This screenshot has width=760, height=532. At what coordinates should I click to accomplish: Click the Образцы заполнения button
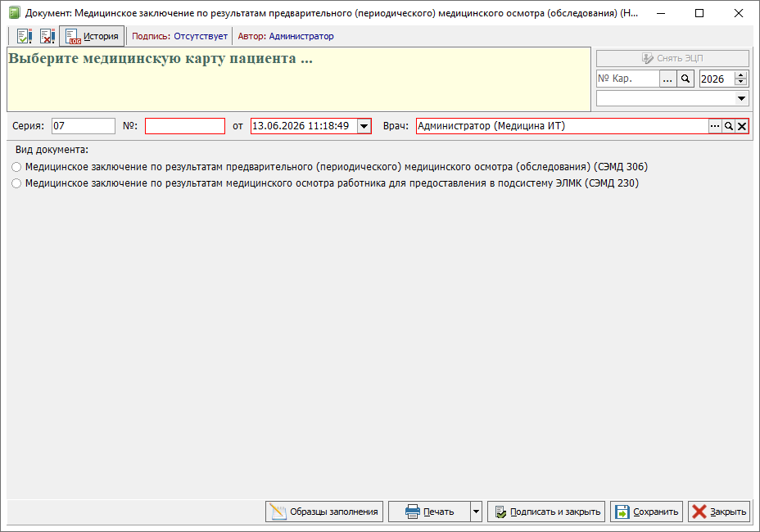coord(324,512)
